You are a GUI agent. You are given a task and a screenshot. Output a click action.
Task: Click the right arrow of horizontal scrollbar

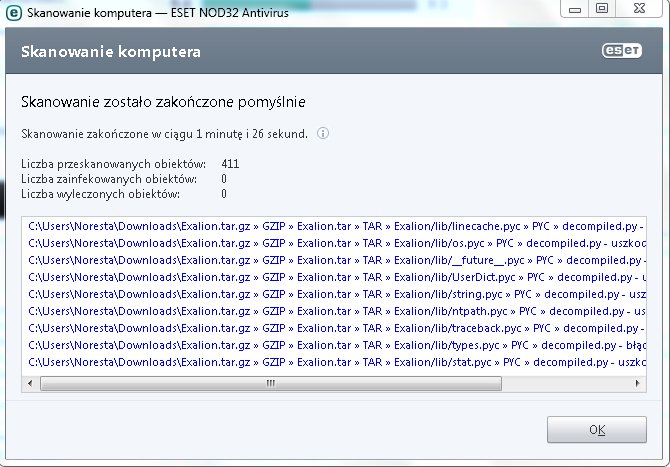coord(638,383)
